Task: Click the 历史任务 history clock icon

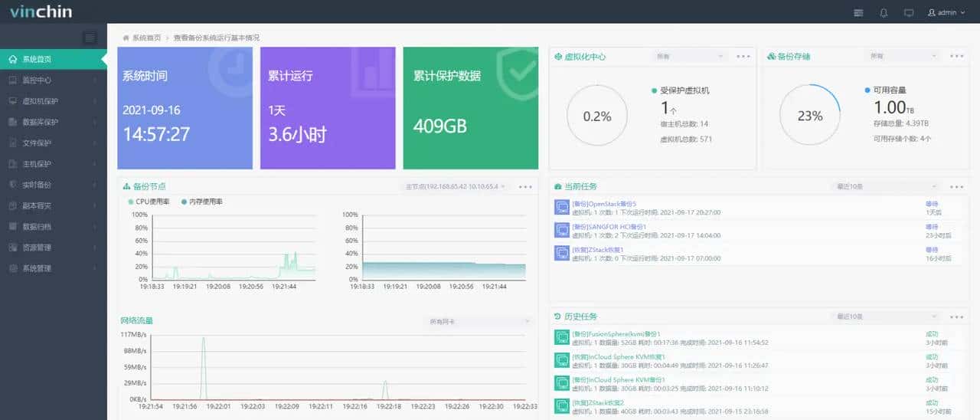Action: tap(557, 317)
